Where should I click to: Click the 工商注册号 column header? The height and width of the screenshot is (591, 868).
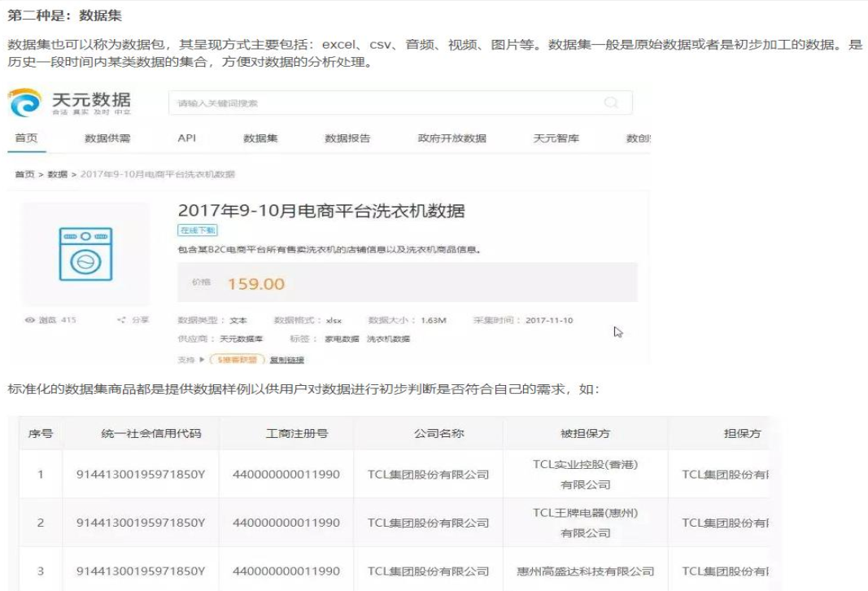[x=297, y=433]
